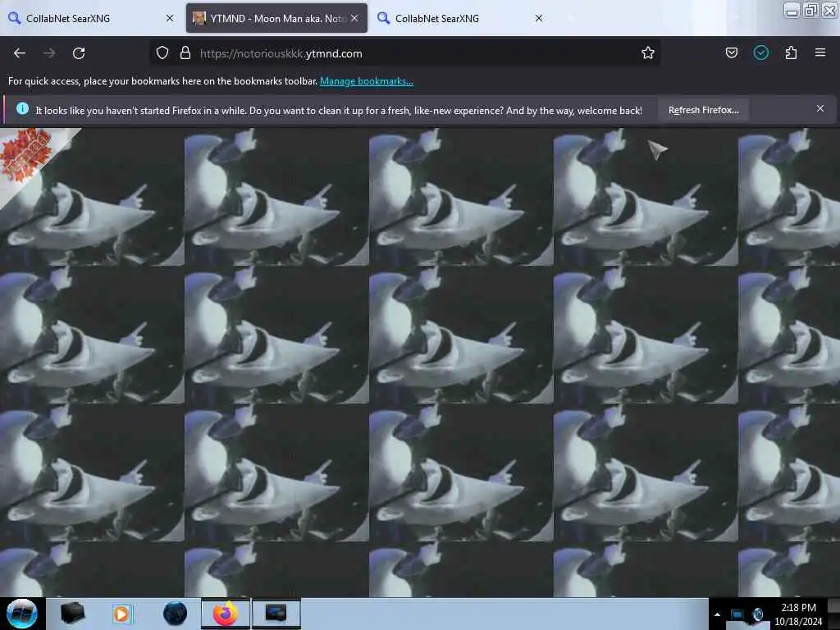Open the Firefox application menu

(x=820, y=52)
